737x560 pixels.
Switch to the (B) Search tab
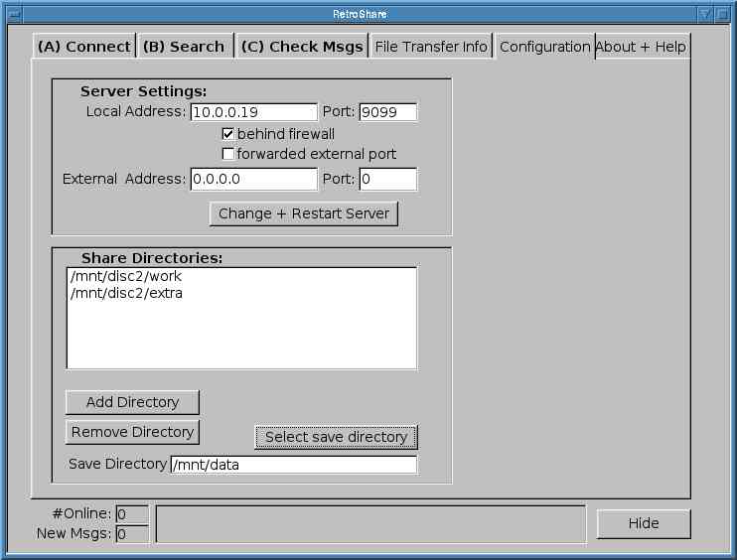184,47
